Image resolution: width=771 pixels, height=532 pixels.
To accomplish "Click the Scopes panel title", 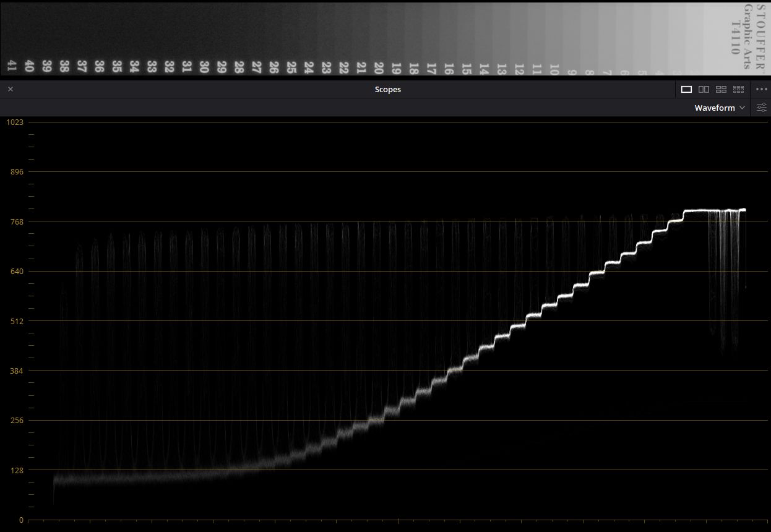I will click(x=388, y=89).
